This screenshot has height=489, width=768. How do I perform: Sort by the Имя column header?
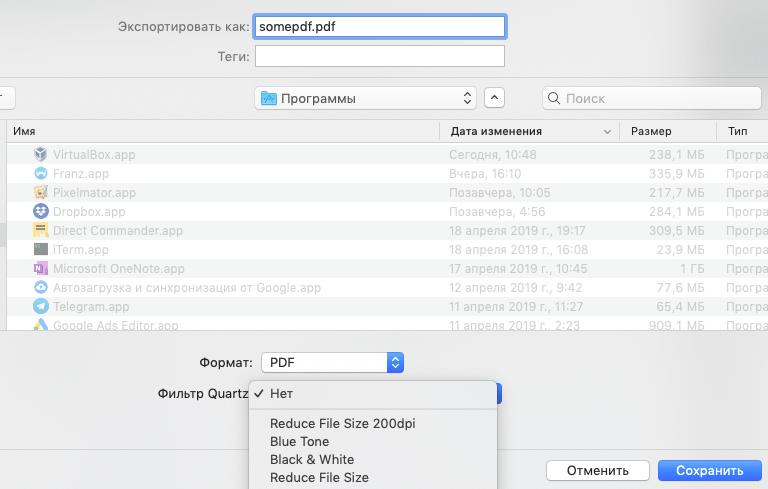223,131
